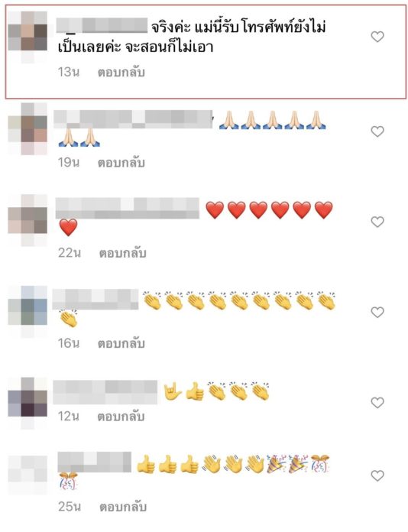Open username of the red hearts commenter
Viewport: 408px width, 532px height.
[128, 209]
